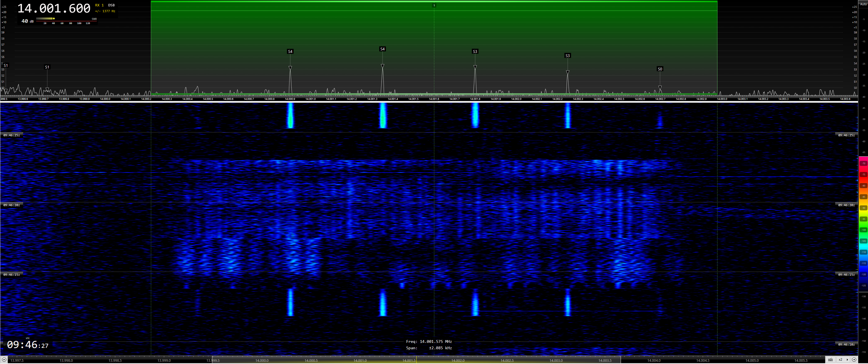
Task: Click the UTC clock display
Action: [x=28, y=345]
